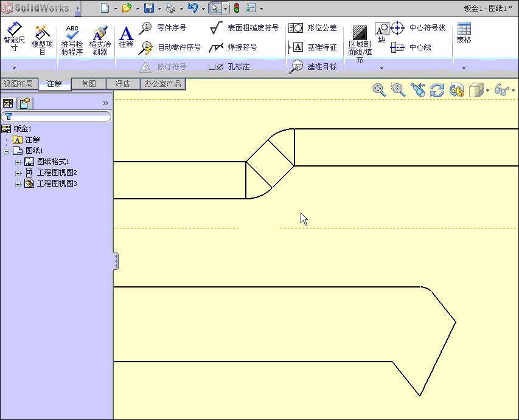
Task: Open the Display Style dropdown arrow
Action: 487,91
